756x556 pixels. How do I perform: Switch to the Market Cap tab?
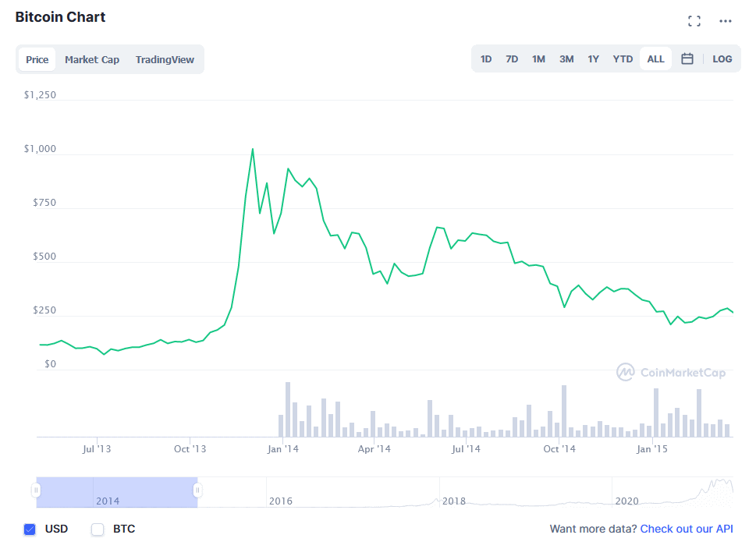click(92, 59)
